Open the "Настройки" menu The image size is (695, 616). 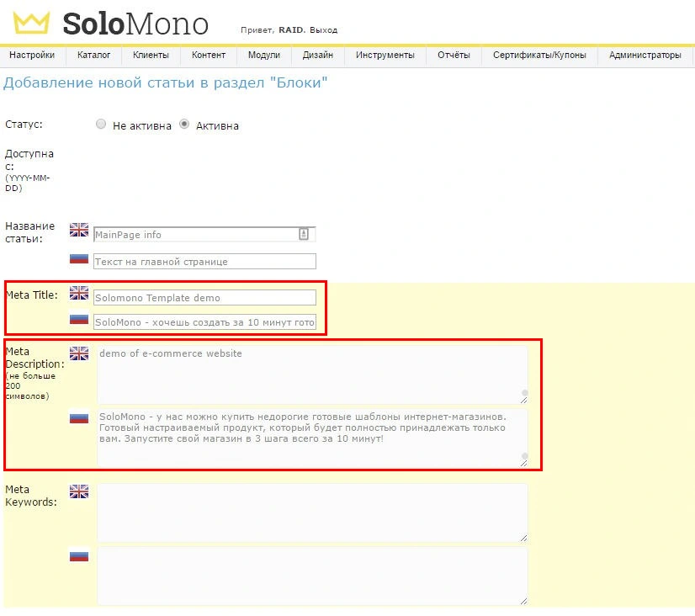point(32,56)
